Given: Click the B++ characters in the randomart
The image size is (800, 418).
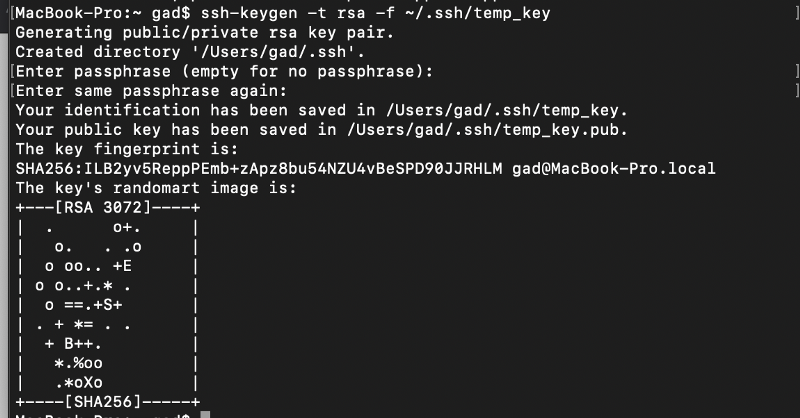Looking at the screenshot, I should 83,343.
